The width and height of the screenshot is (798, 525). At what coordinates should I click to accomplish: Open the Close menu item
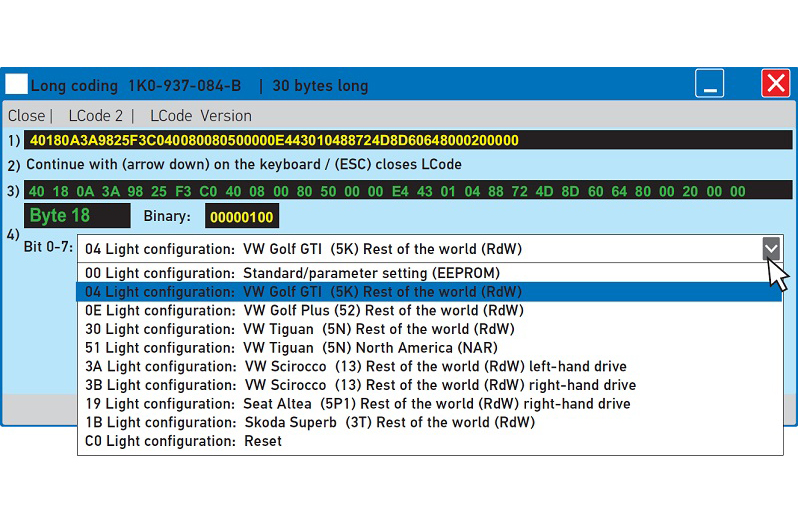coord(26,116)
